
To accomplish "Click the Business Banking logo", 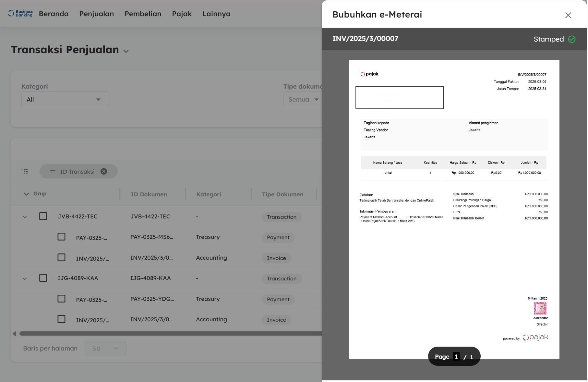I will pos(20,13).
